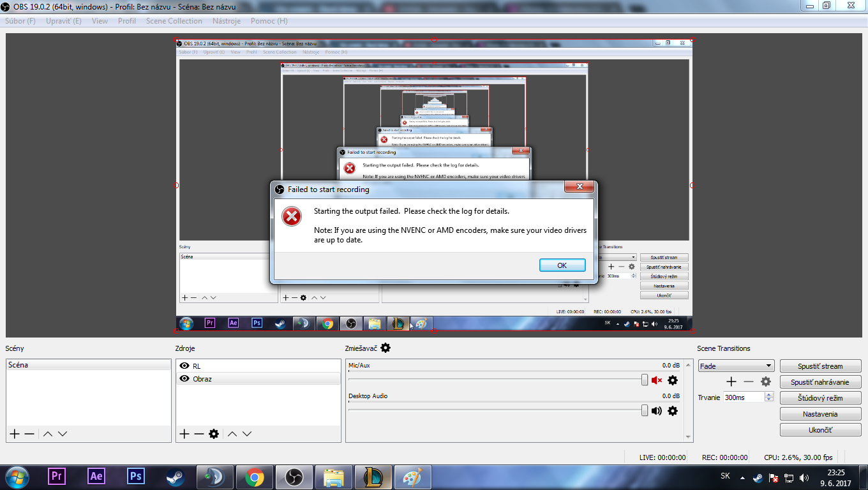Open the Upraviť (E) menu

(x=64, y=21)
